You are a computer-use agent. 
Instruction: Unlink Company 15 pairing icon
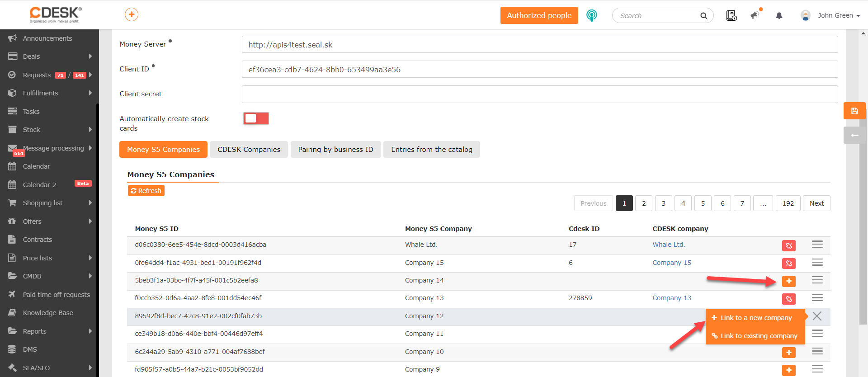click(789, 263)
